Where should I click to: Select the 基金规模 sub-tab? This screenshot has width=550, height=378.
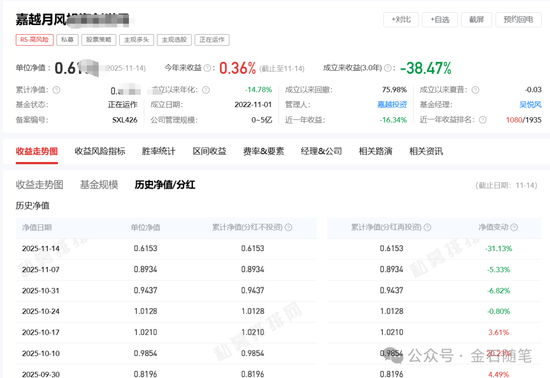[x=99, y=185]
